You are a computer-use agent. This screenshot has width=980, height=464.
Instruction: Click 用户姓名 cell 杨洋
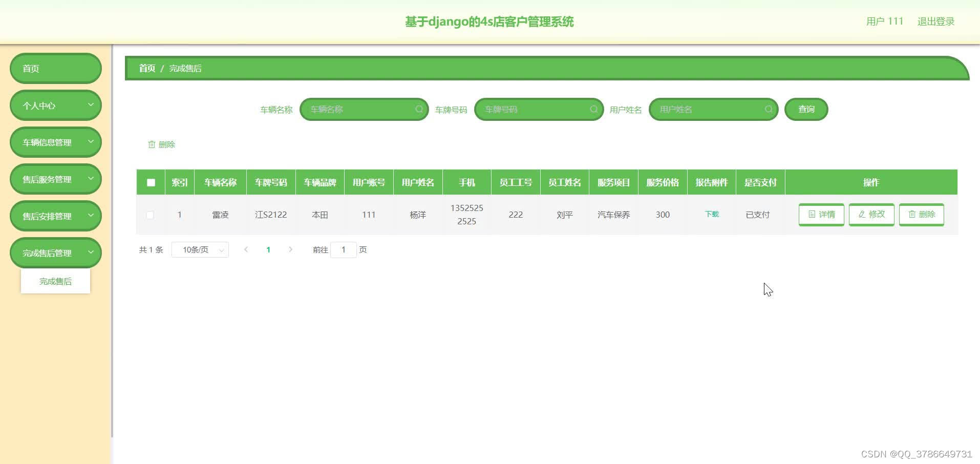tap(418, 215)
